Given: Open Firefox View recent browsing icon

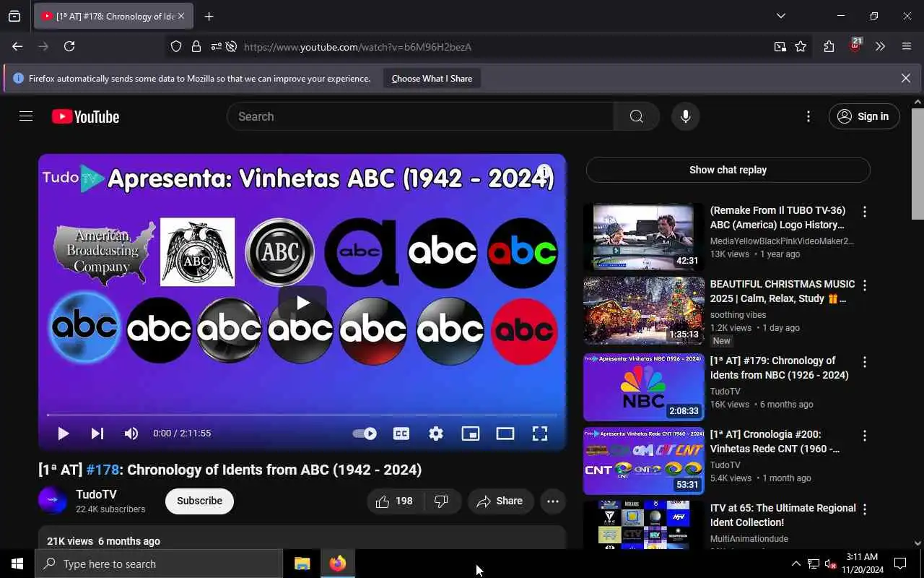Looking at the screenshot, I should pyautogui.click(x=14, y=16).
